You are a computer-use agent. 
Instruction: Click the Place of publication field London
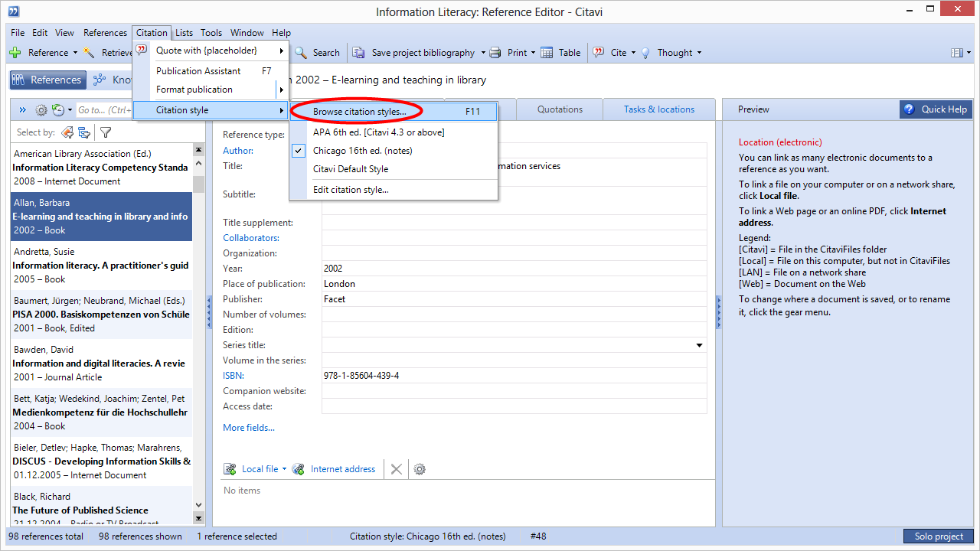[x=514, y=284]
